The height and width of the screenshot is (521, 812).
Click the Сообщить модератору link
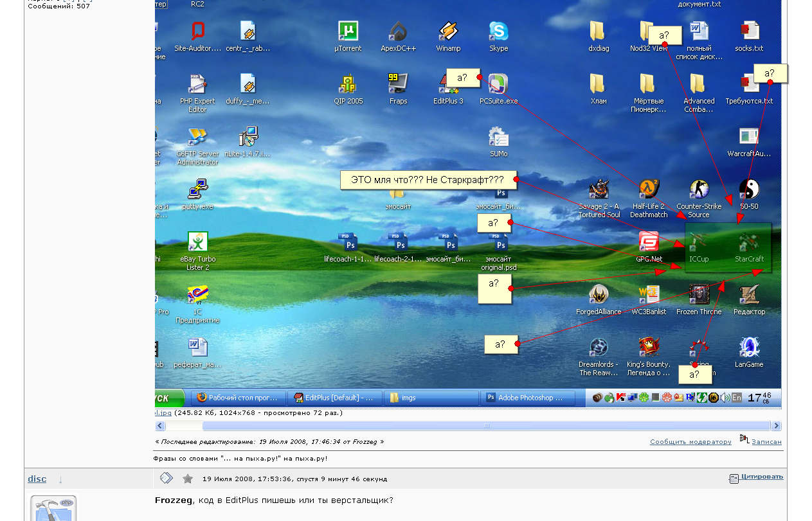[x=690, y=442]
